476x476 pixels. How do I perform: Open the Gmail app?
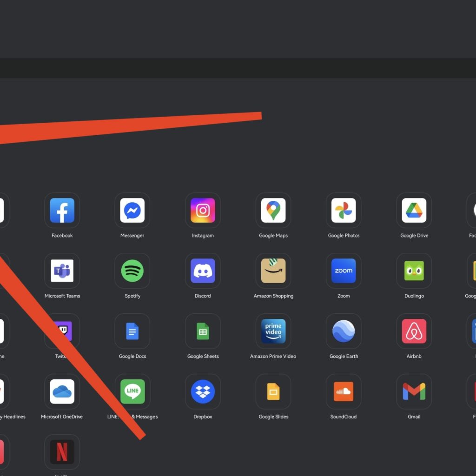coord(414,392)
